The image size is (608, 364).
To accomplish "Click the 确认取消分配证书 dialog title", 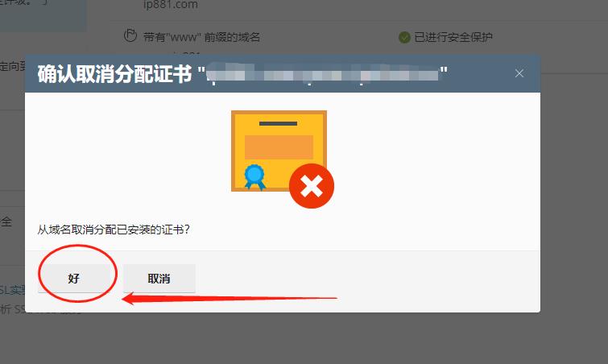I will pos(115,73).
